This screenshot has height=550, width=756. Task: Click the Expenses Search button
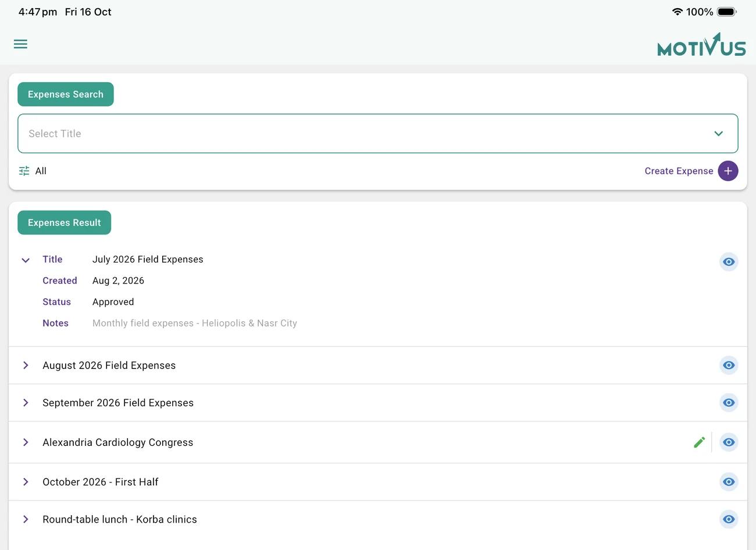(66, 94)
